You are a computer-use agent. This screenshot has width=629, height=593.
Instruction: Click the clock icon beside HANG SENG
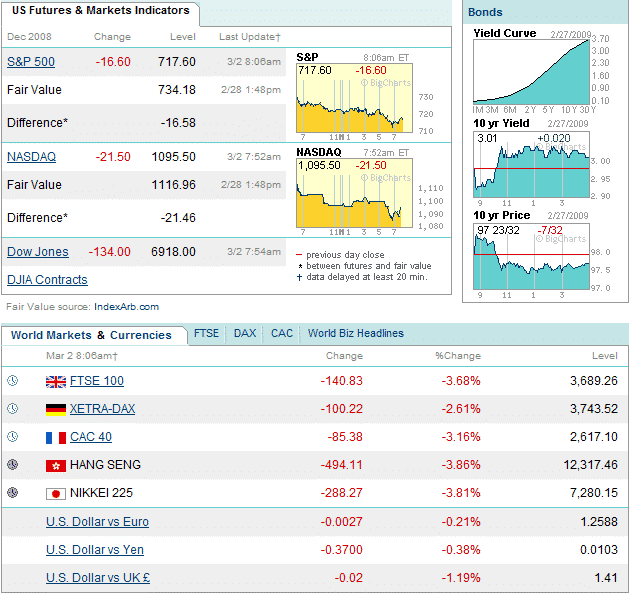(13, 465)
